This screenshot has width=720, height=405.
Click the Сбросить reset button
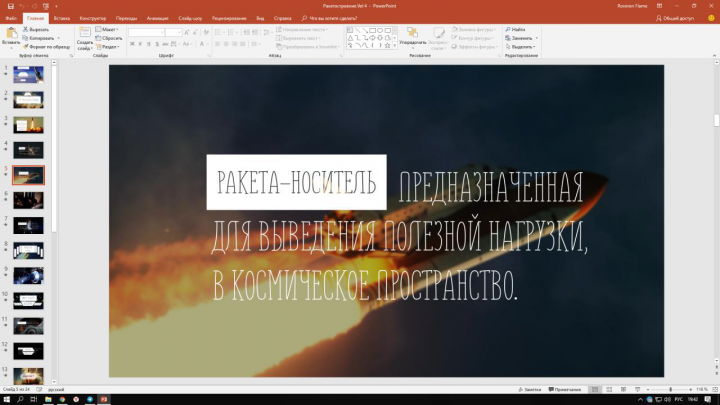pyautogui.click(x=109, y=38)
